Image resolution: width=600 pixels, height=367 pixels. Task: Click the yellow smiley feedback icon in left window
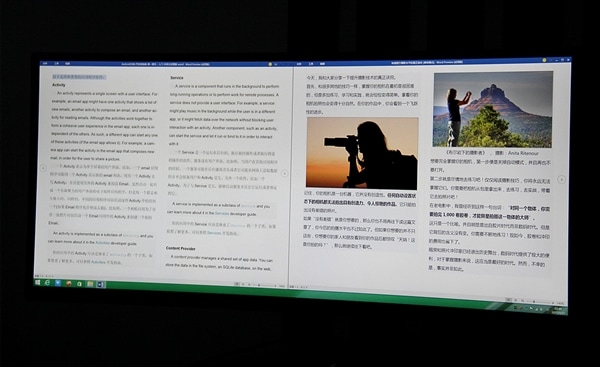[270, 64]
